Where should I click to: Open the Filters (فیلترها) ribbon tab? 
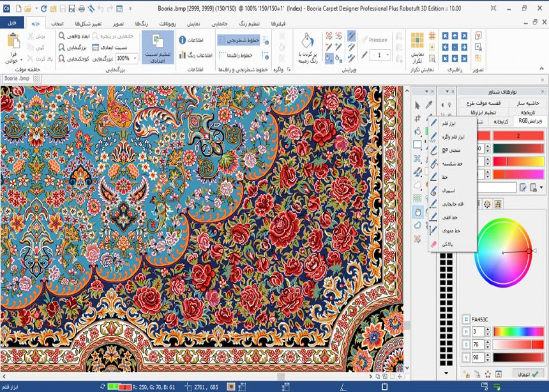[278, 24]
